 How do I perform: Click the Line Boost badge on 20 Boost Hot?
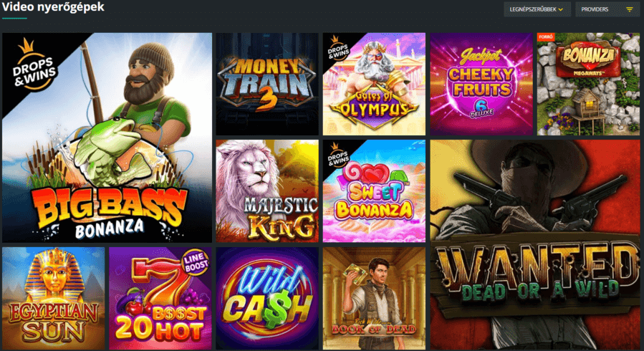pos(195,262)
